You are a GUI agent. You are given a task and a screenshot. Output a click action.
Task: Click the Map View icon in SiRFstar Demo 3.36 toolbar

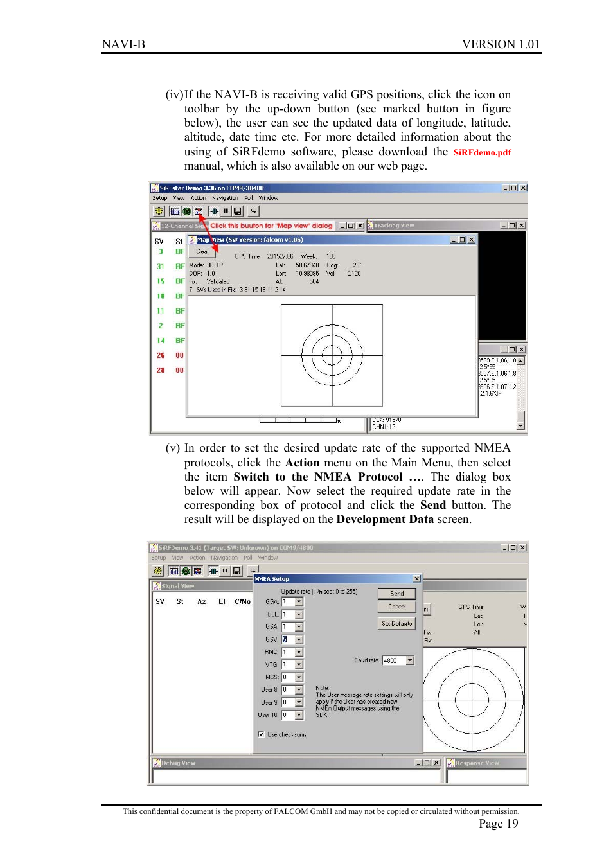[199, 211]
